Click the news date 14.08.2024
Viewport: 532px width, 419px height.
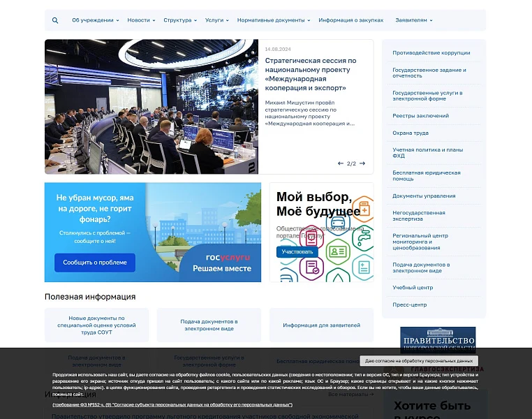click(x=278, y=49)
